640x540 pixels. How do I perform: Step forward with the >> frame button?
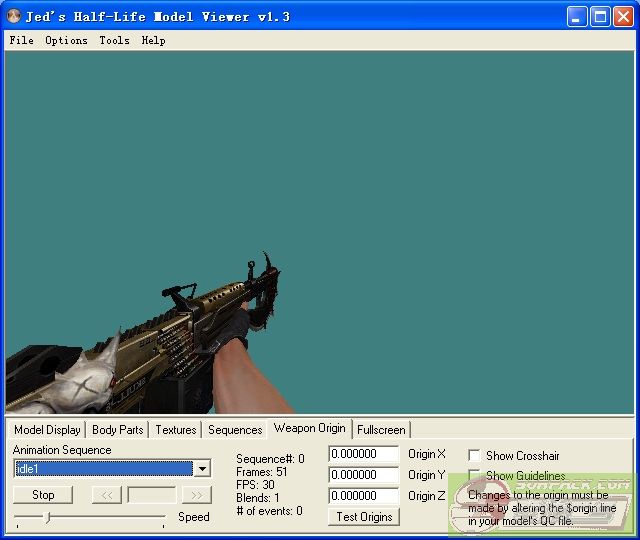click(x=197, y=495)
